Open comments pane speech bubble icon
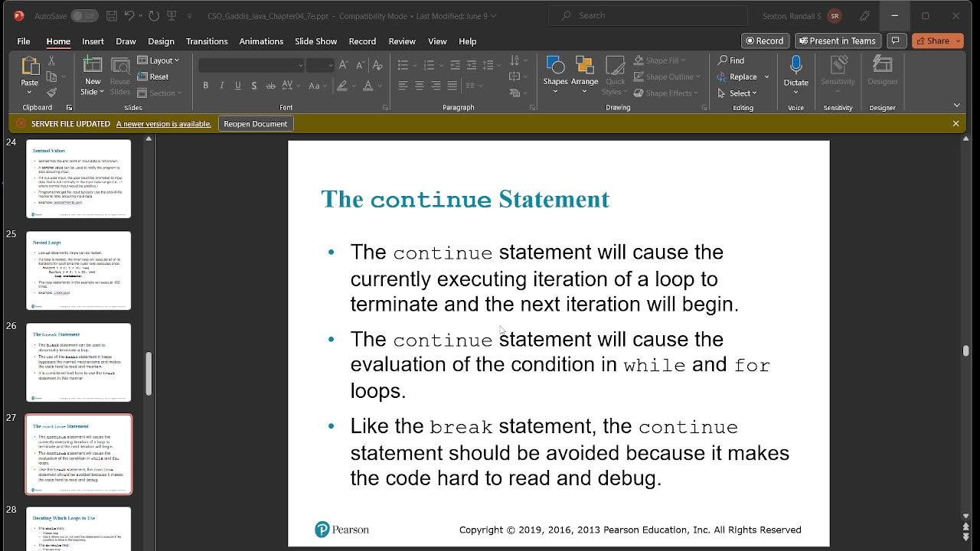The width and height of the screenshot is (980, 551). (x=897, y=41)
